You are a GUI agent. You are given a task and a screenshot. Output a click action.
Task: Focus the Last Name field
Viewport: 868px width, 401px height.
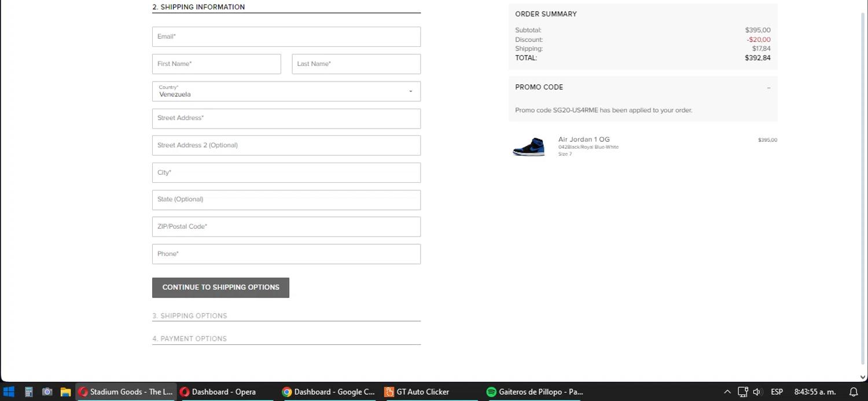[x=356, y=64]
